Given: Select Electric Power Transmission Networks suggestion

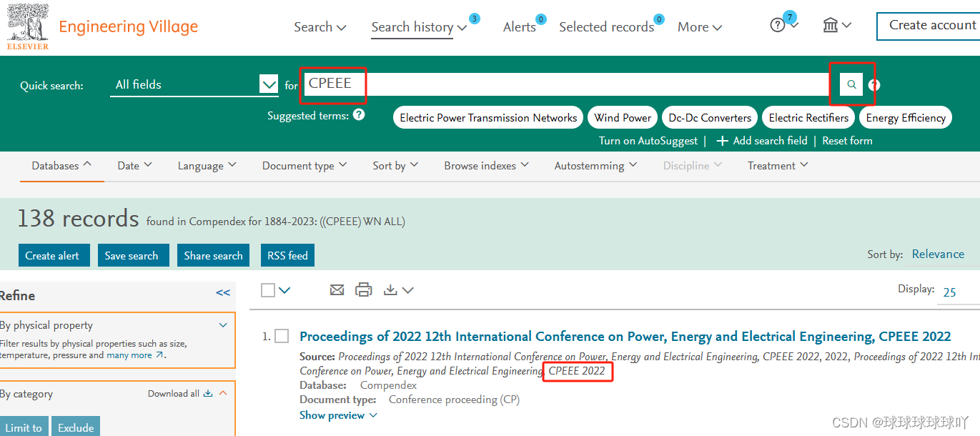Looking at the screenshot, I should 488,118.
